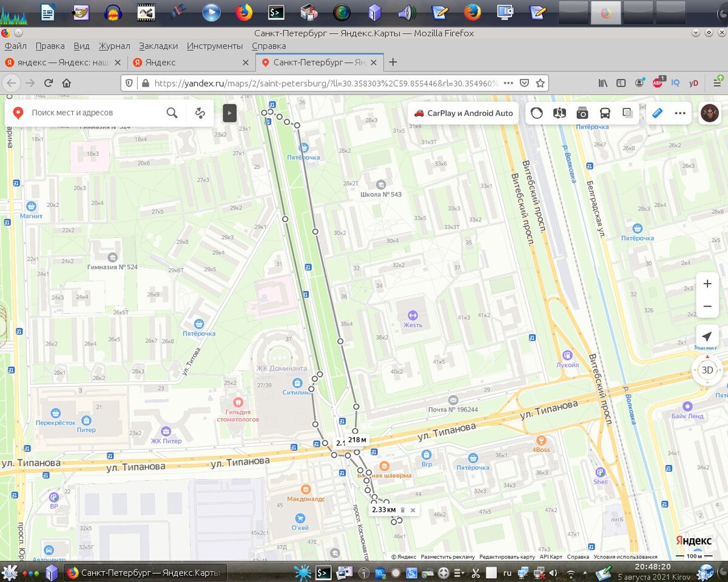Select the Жесть gym marker

point(413,315)
